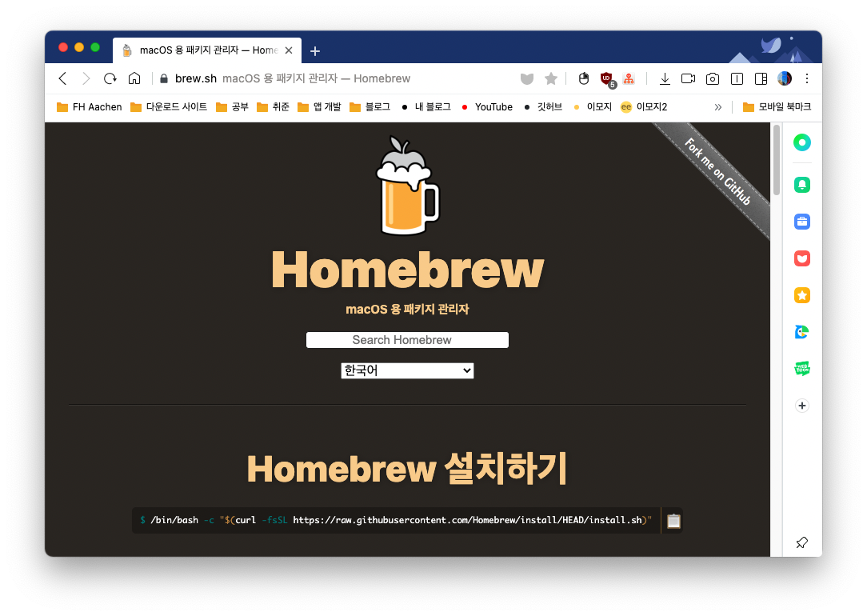867x616 pixels.
Task: Close the Homebrew tab
Action: click(x=289, y=50)
